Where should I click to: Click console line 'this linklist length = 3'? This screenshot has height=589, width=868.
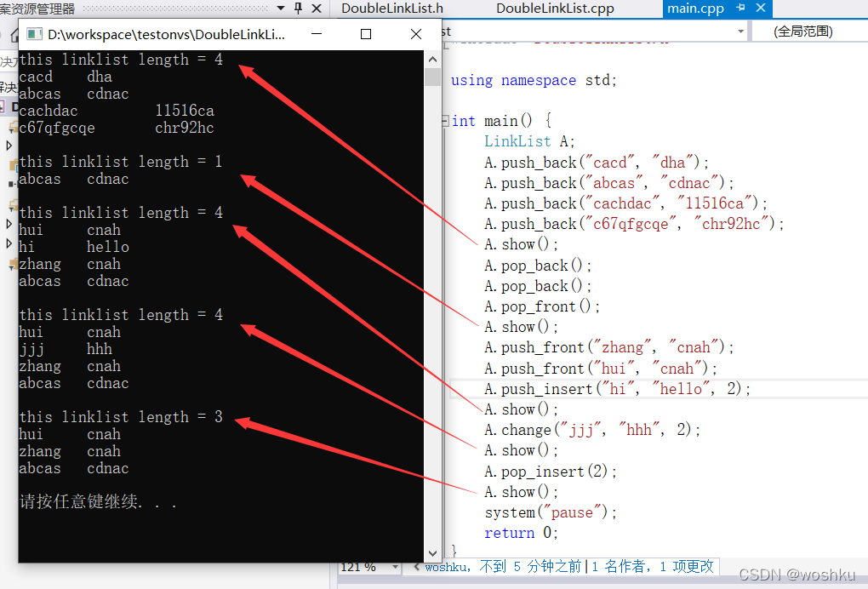pos(121,417)
